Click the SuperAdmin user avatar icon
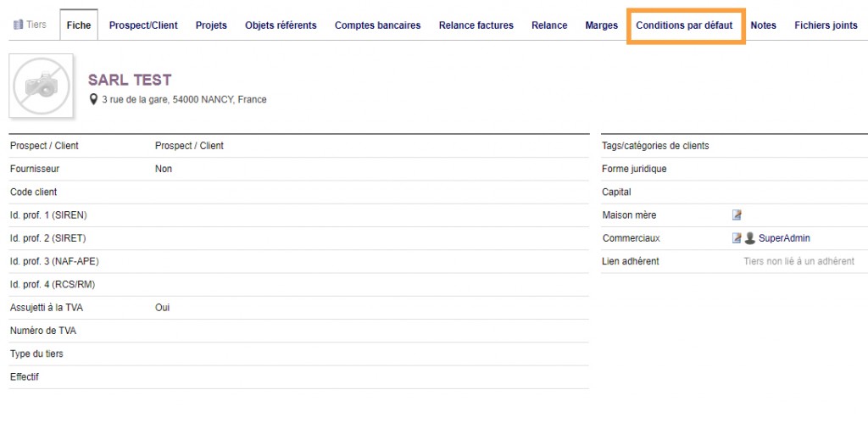Viewport: 868px width, 440px height. click(749, 238)
